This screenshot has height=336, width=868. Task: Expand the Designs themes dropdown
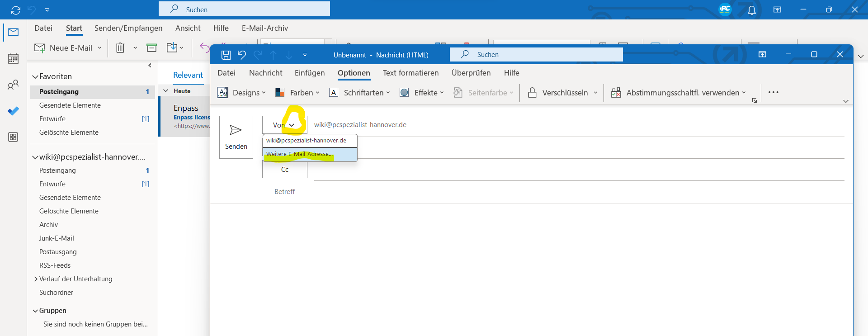[241, 93]
